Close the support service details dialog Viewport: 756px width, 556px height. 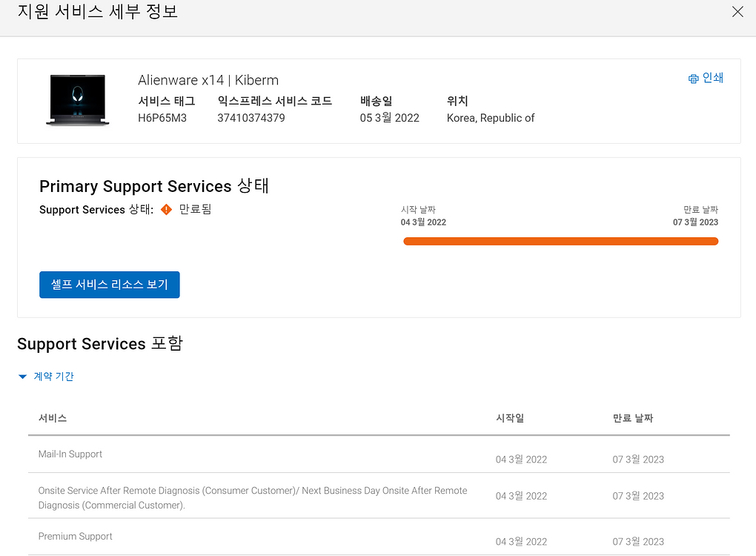coord(737,12)
